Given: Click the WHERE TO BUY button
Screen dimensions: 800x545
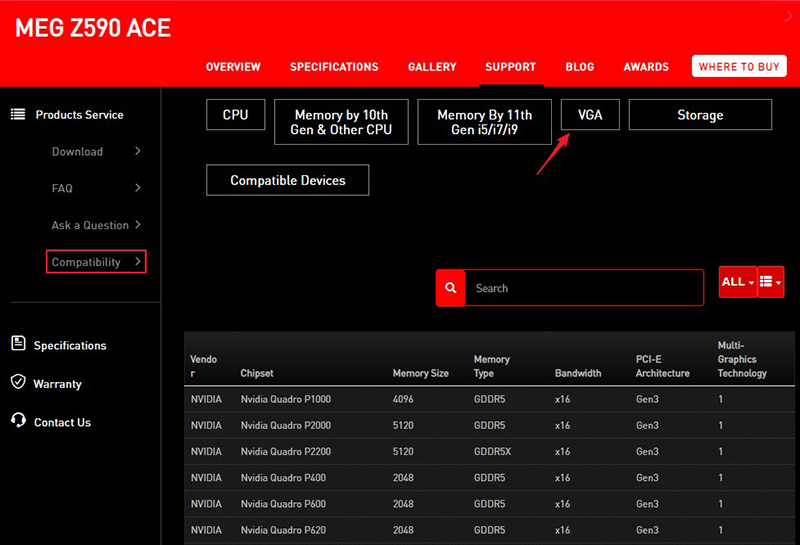Looking at the screenshot, I should (739, 66).
